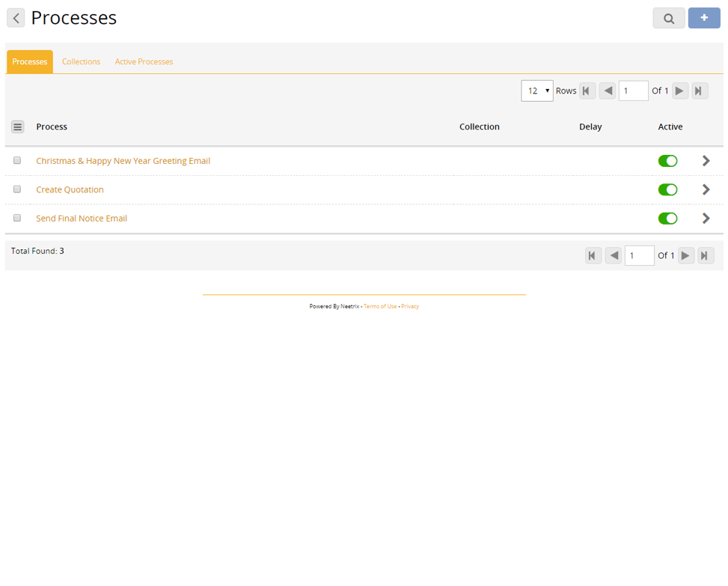Tick checkbox for Christmas & Happy New Year row
The image size is (728, 586).
(17, 160)
